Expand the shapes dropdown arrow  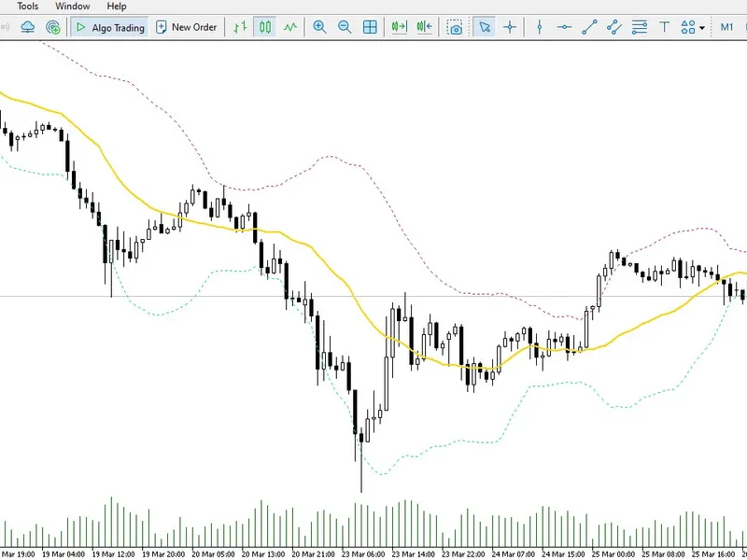702,28
